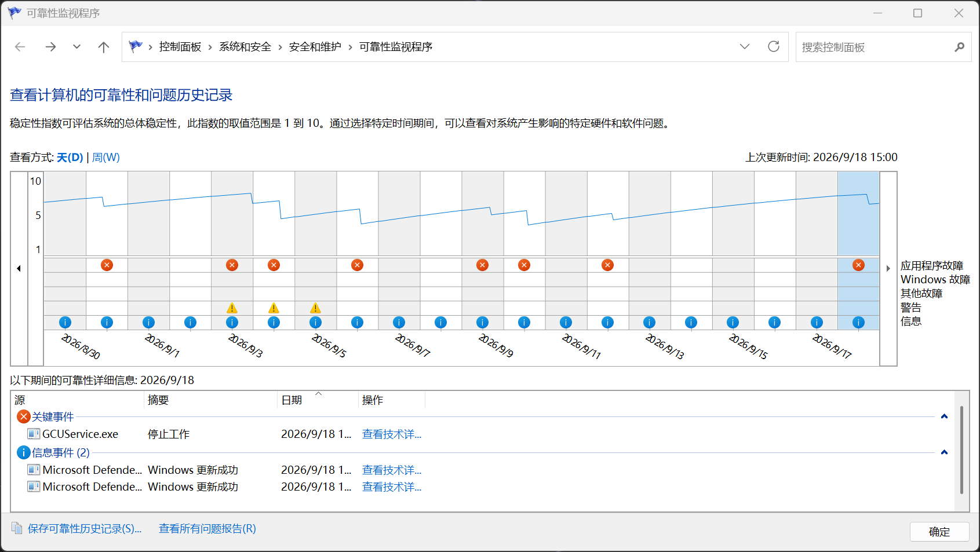This screenshot has height=552, width=980.
Task: Sort by the 源 column header
Action: (78, 400)
